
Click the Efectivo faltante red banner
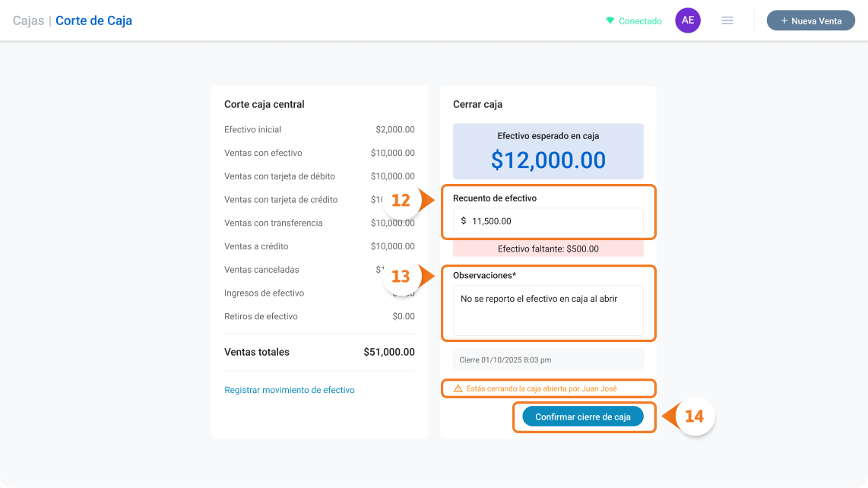[548, 249]
